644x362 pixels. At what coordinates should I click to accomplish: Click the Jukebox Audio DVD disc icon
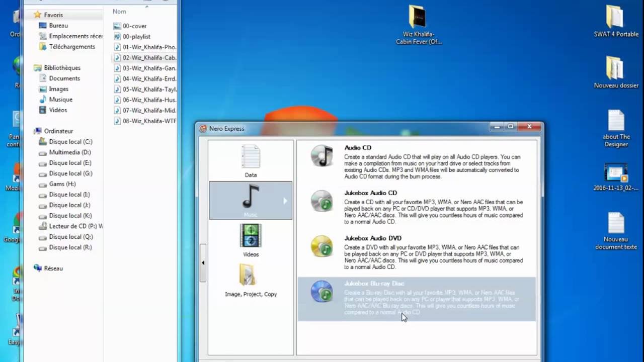pos(322,246)
